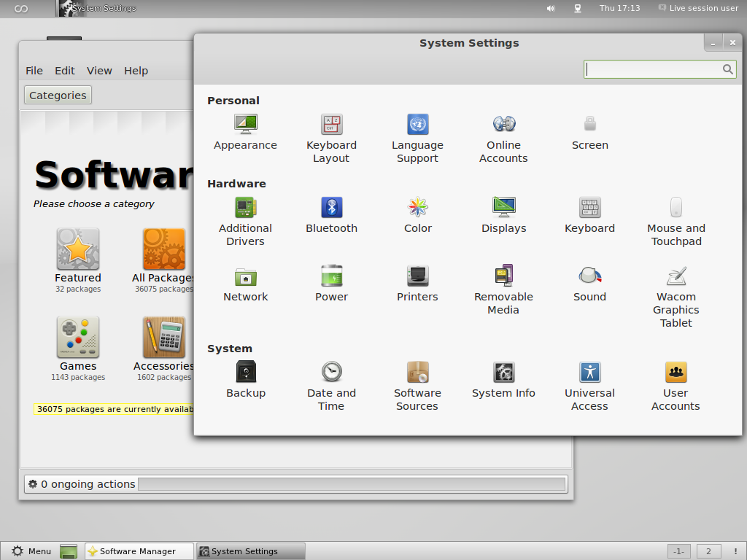Viewport: 747px width, 560px height.
Task: Open Keyboard hardware settings
Action: click(x=589, y=215)
